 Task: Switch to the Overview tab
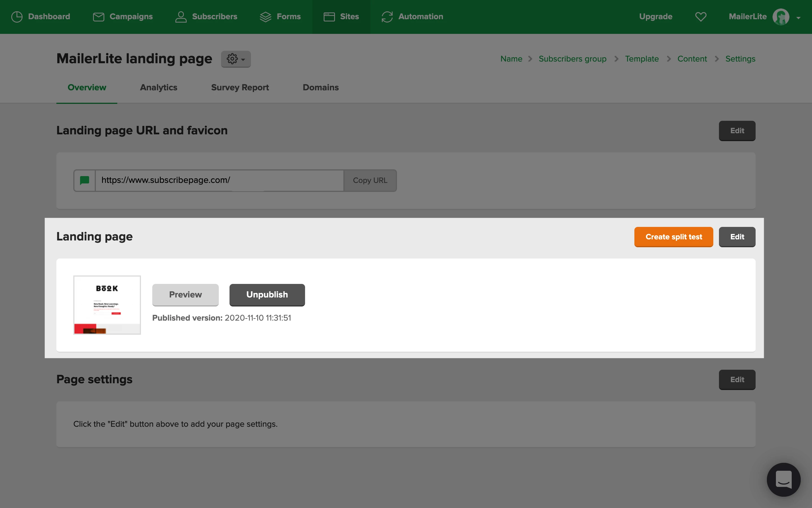(x=87, y=87)
